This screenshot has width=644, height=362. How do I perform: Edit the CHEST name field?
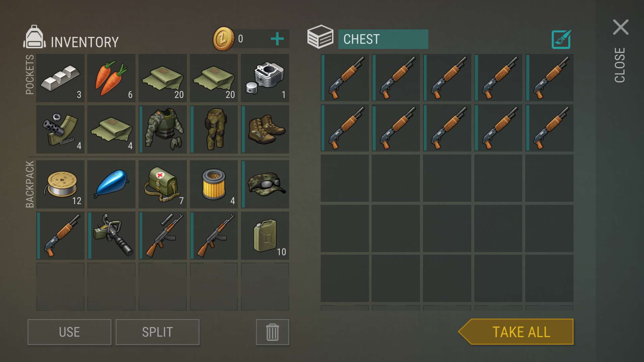[383, 39]
